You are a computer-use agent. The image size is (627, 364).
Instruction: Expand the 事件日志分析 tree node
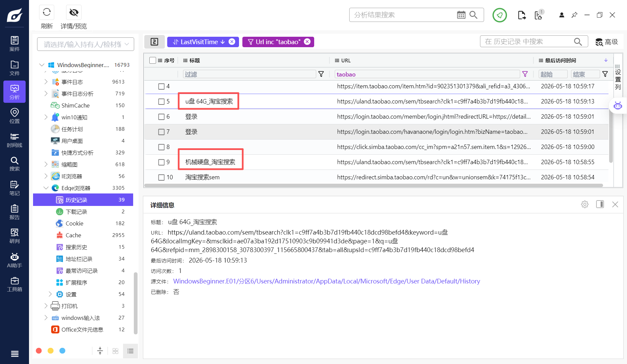tap(46, 93)
